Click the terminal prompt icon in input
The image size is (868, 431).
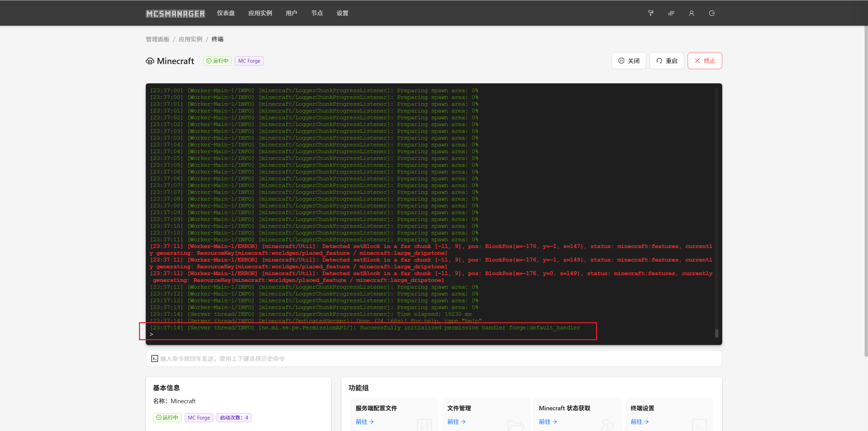155,358
